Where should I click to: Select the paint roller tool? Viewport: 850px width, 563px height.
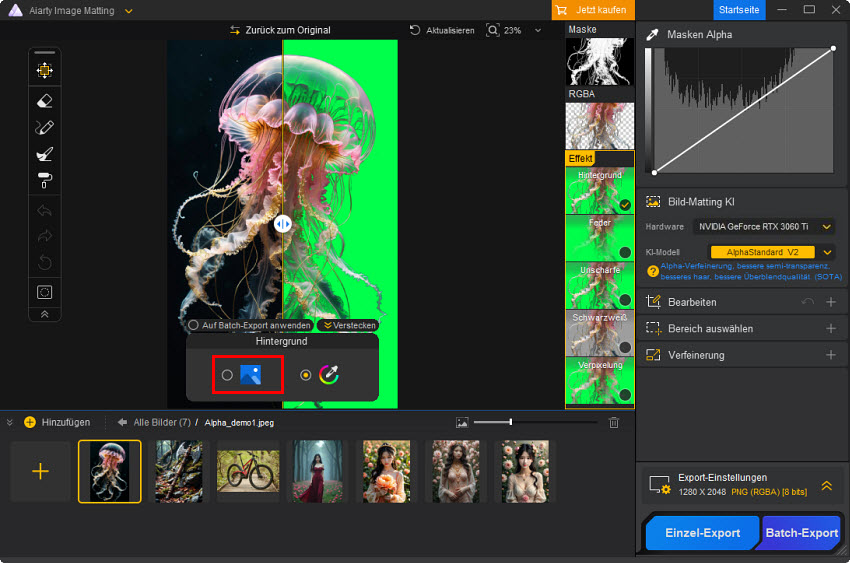[x=44, y=180]
